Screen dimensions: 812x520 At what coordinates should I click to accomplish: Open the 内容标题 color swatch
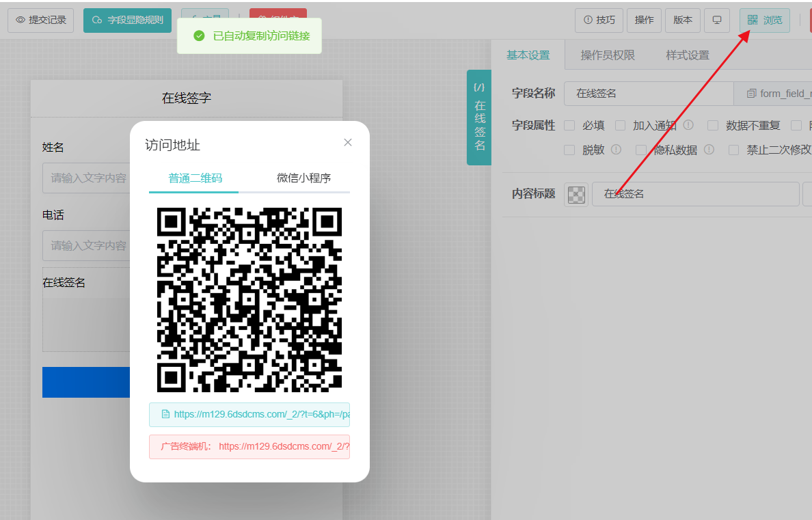(576, 194)
